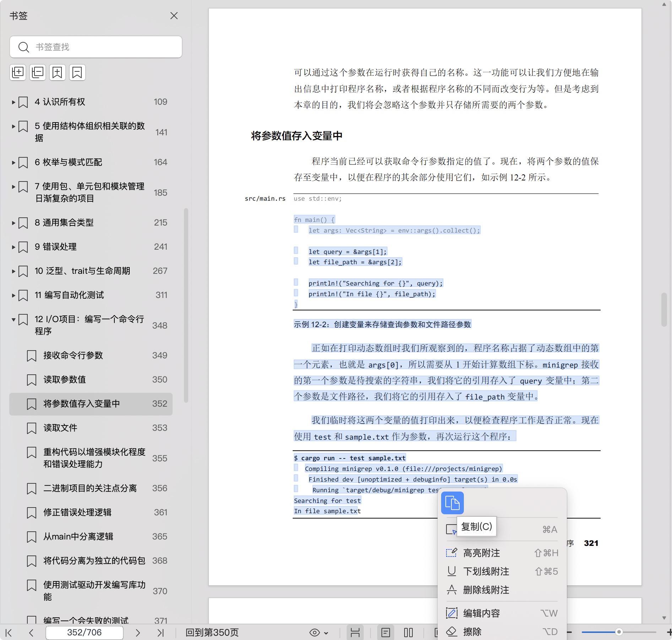672x640 pixels.
Task: Toggle fit-width page mode
Action: pos(355,633)
